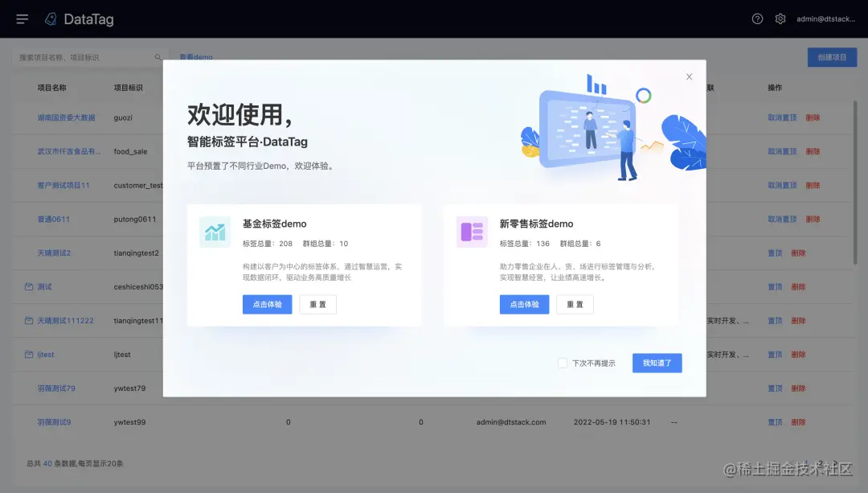The width and height of the screenshot is (868, 493).
Task: Open project 湖南国资委大数据
Action: coord(67,117)
